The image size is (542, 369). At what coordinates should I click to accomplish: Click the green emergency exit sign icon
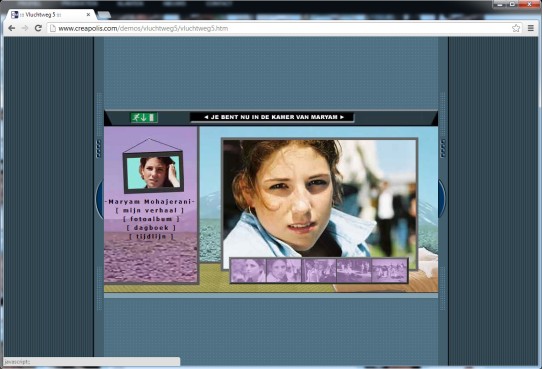(144, 117)
